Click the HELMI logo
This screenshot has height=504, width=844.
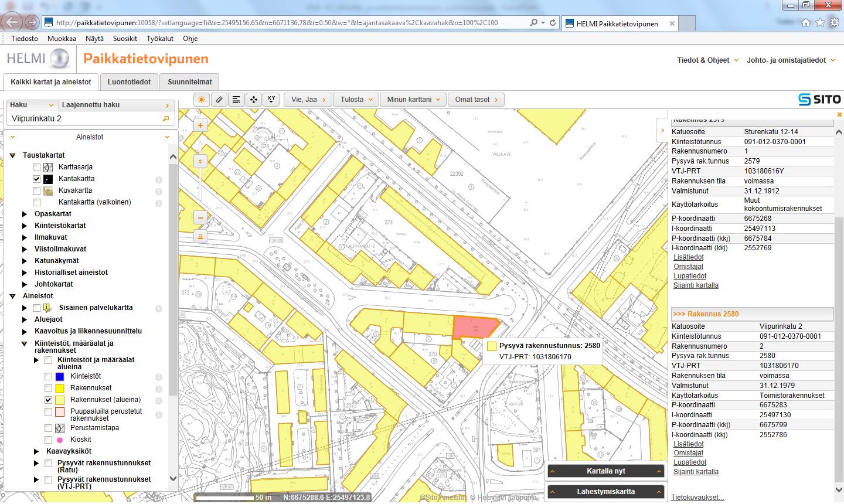coord(38,59)
